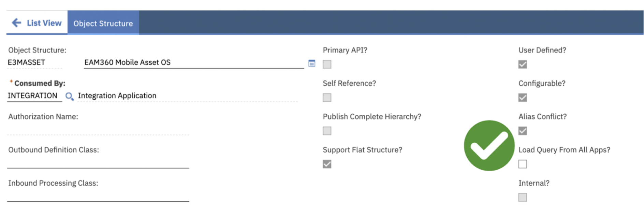
Task: Toggle the Primary API checkbox
Action: pyautogui.click(x=327, y=64)
